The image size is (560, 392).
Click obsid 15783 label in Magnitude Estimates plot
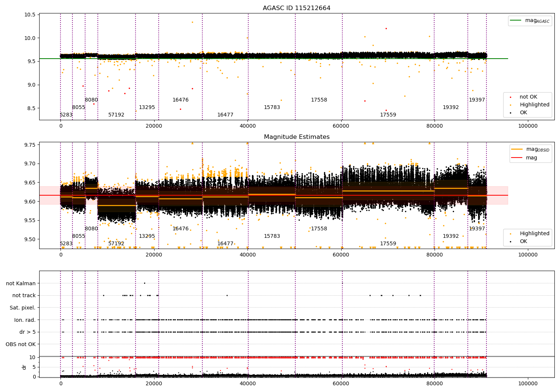(x=272, y=236)
